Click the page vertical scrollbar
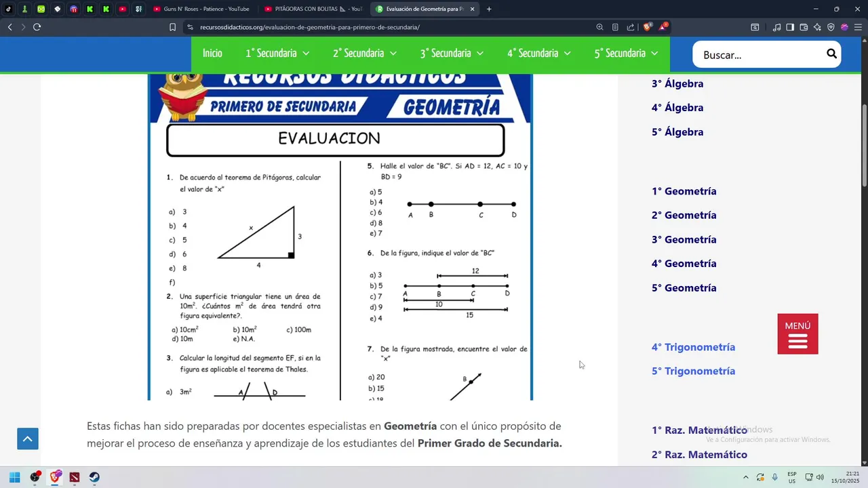Image resolution: width=868 pixels, height=488 pixels. point(864,146)
